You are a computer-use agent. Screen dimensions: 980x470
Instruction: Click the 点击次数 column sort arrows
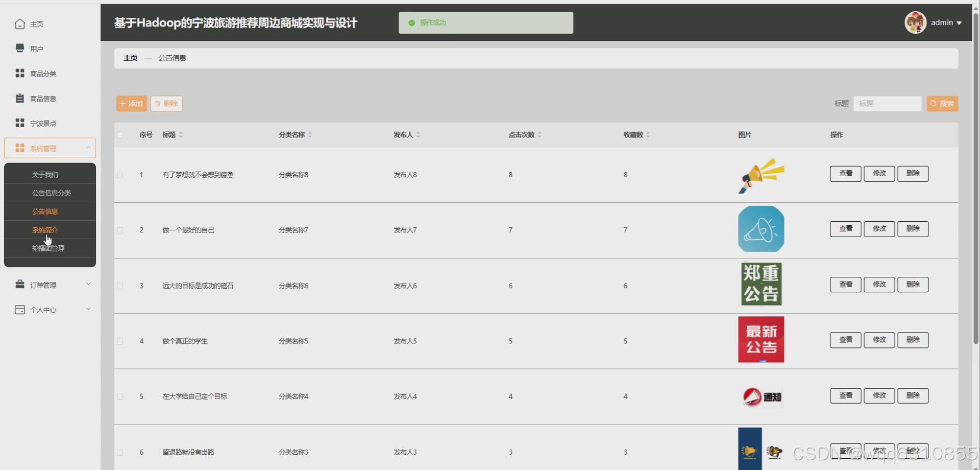[540, 135]
